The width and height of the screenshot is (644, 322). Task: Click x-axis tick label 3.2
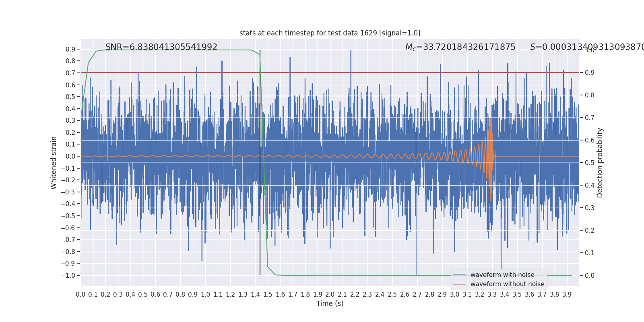[x=480, y=295]
